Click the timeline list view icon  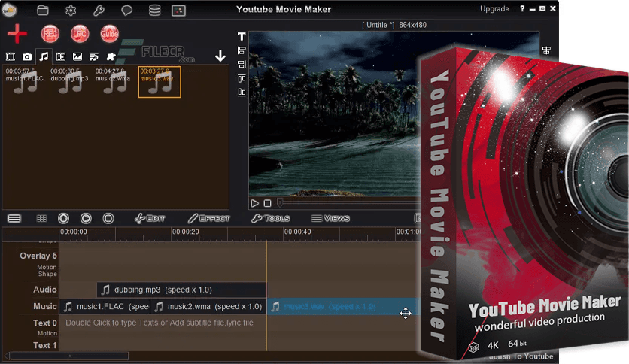14,219
